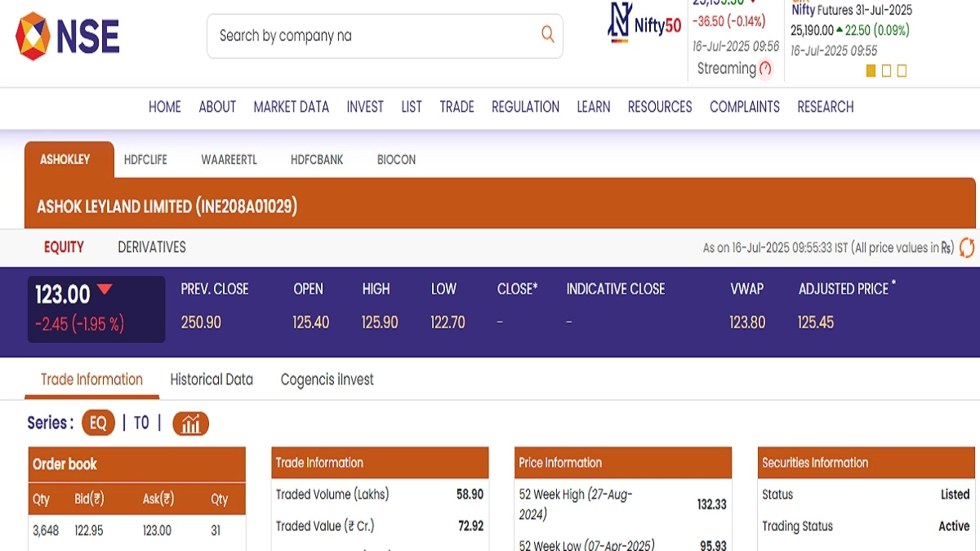Switch to the Historical Data tab
980x551 pixels.
212,380
